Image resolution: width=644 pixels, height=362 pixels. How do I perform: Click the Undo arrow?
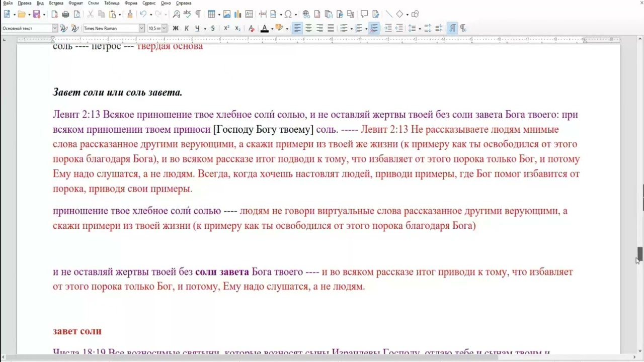143,14
